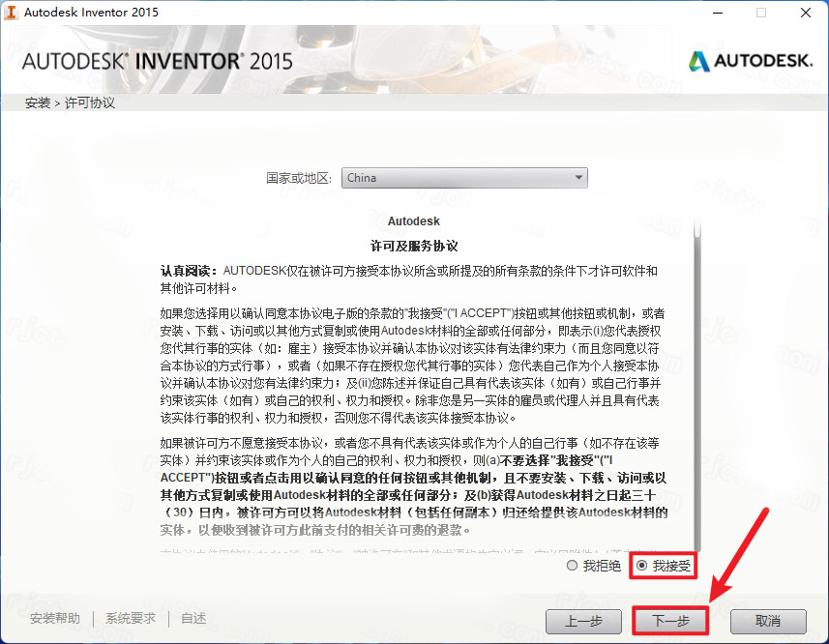Viewport: 829px width, 644px height.
Task: Click the Autodesk Inventor title bar app icon
Action: coord(11,13)
